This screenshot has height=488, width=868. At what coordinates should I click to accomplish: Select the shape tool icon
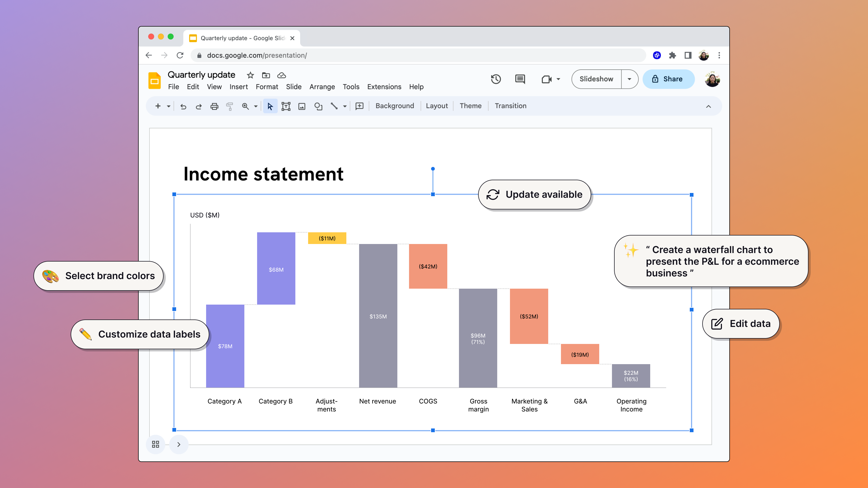click(x=318, y=107)
